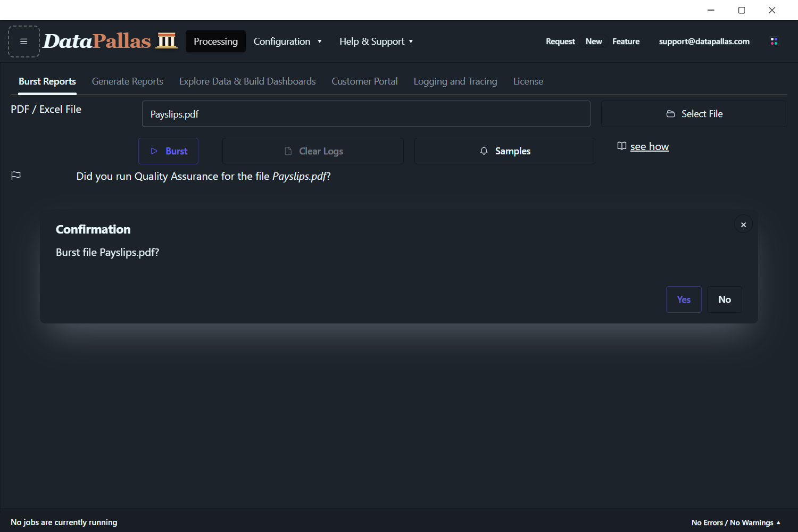Screen dimensions: 798x532
Task: Click the PDF / Excel File label
Action: point(46,109)
